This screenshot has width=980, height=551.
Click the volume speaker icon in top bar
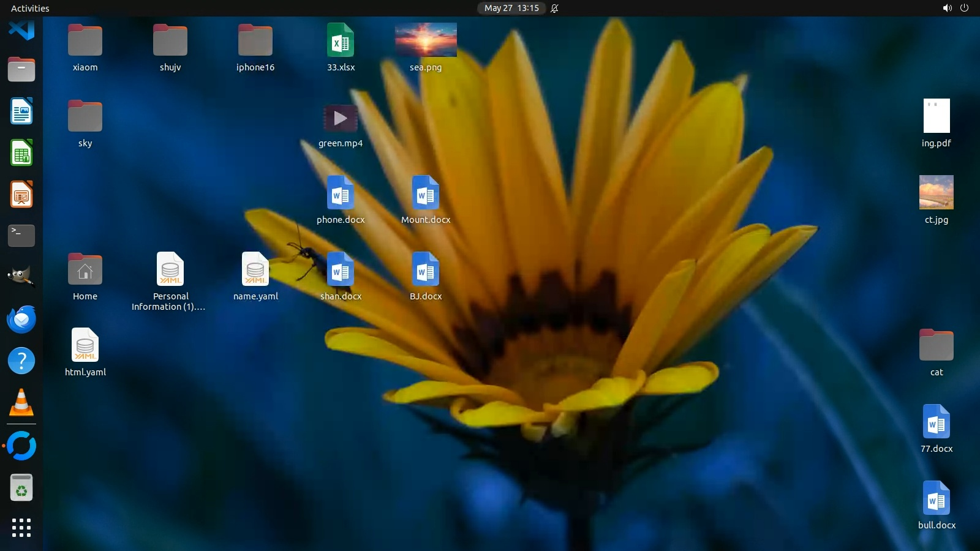pyautogui.click(x=947, y=8)
